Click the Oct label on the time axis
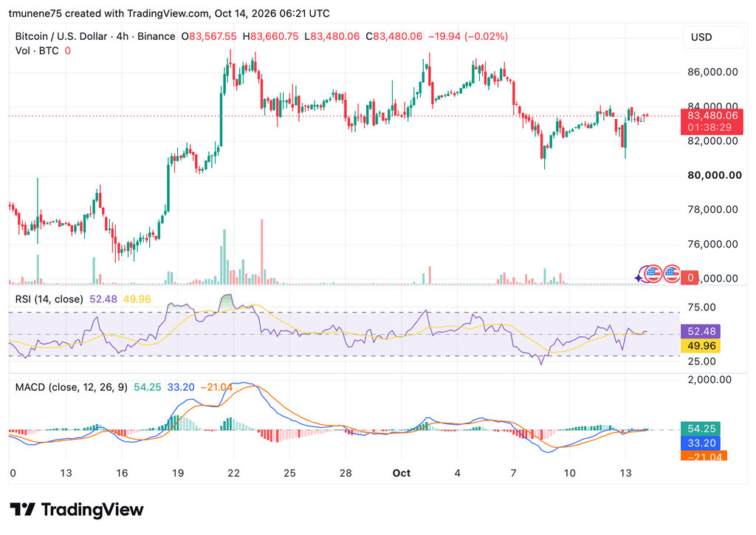The image size is (756, 535). tap(402, 473)
